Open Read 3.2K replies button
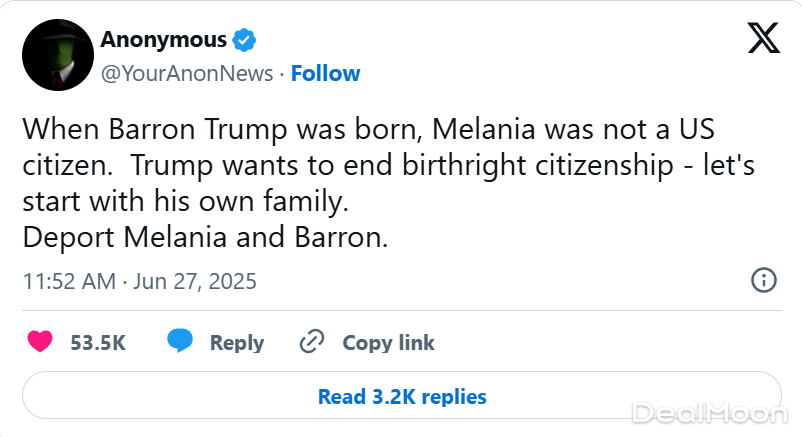 pos(401,396)
